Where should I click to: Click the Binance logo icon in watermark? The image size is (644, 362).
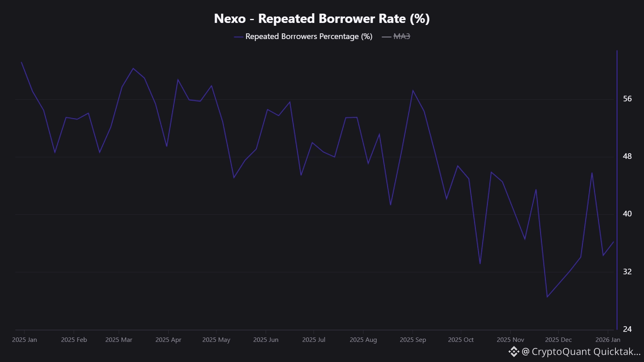pos(514,352)
